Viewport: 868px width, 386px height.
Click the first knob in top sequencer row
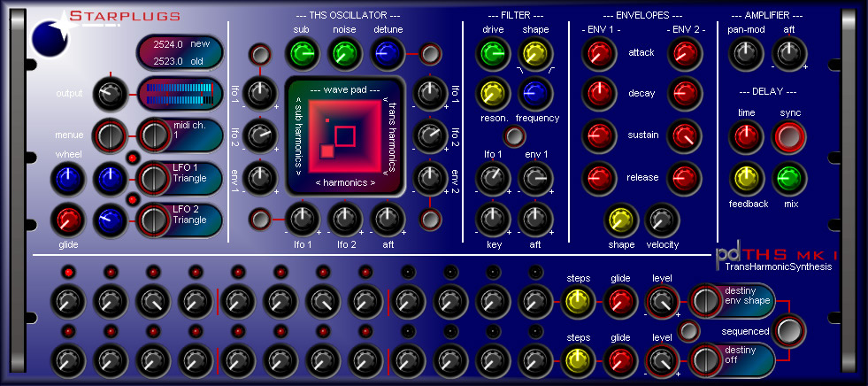pyautogui.click(x=67, y=301)
